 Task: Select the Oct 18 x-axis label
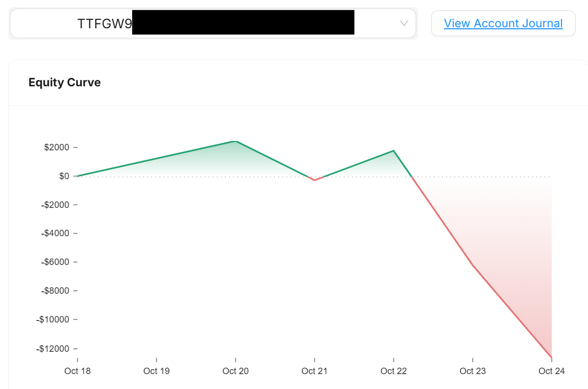click(x=77, y=371)
